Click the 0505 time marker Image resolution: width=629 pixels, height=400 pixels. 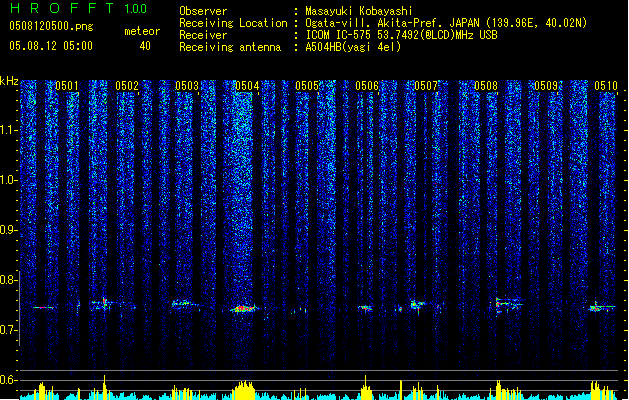coord(307,86)
